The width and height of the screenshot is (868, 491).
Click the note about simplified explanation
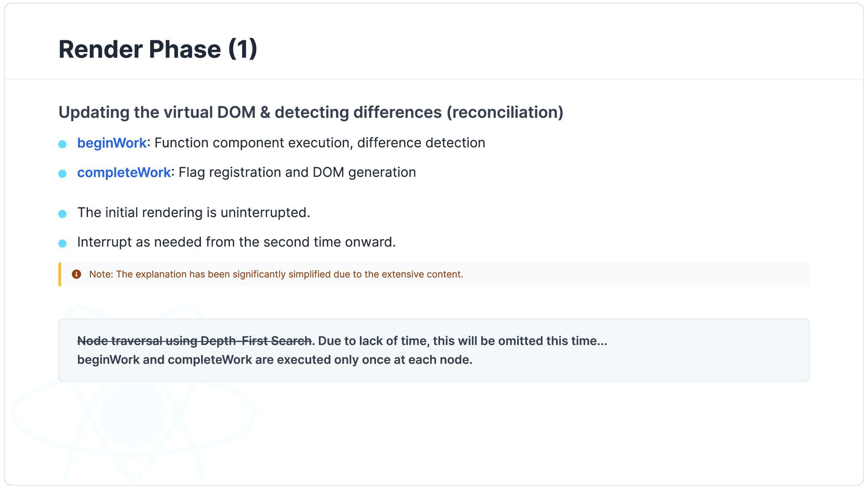click(x=276, y=274)
